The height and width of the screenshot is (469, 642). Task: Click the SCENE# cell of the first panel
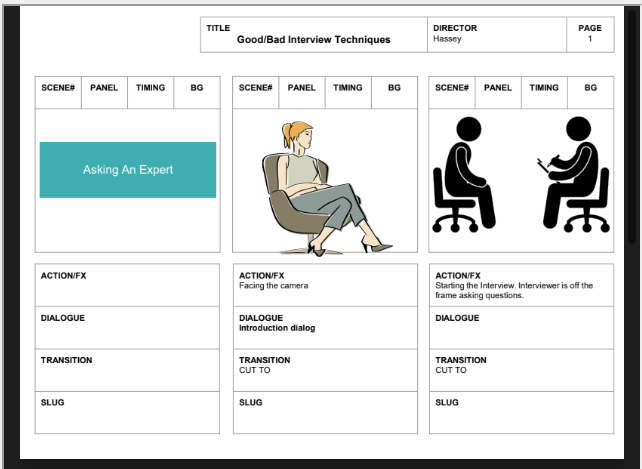pos(58,88)
